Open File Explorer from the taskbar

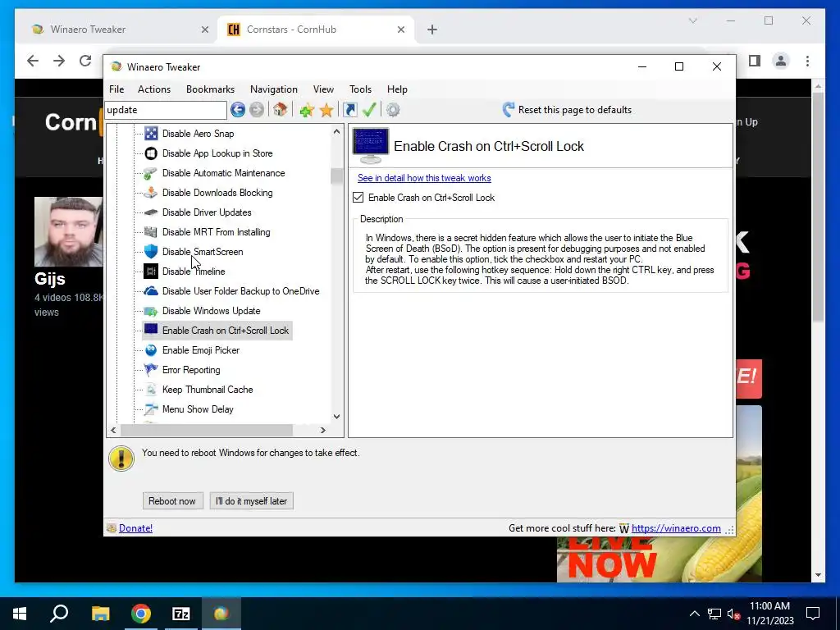[100, 614]
